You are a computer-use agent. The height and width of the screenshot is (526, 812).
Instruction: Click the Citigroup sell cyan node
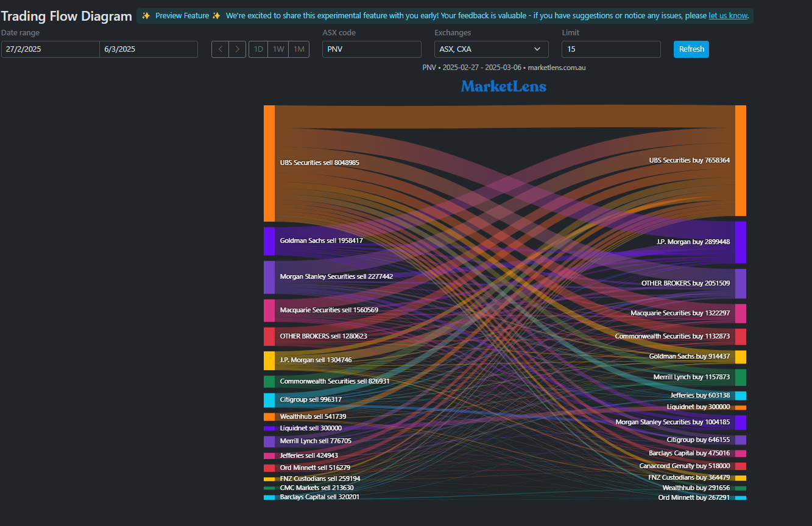269,400
